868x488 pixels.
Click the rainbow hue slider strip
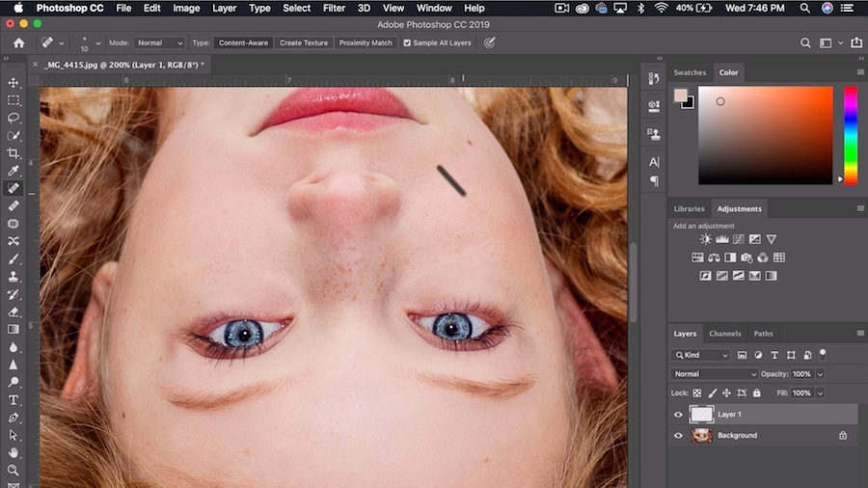tap(850, 134)
